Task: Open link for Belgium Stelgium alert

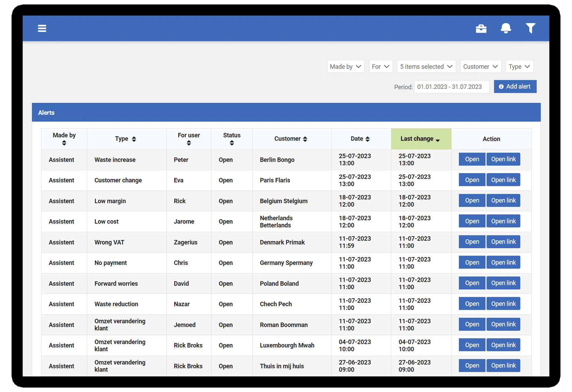Action: [x=503, y=200]
